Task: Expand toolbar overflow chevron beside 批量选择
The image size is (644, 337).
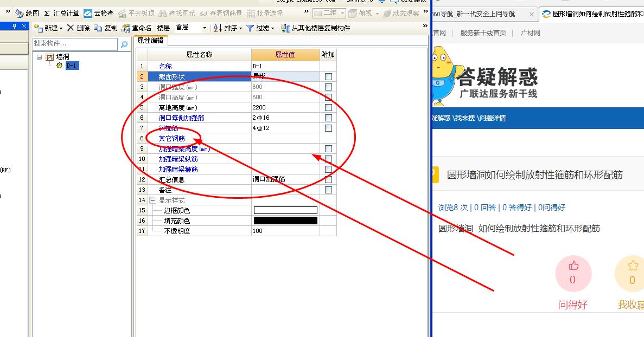Action: [x=307, y=11]
